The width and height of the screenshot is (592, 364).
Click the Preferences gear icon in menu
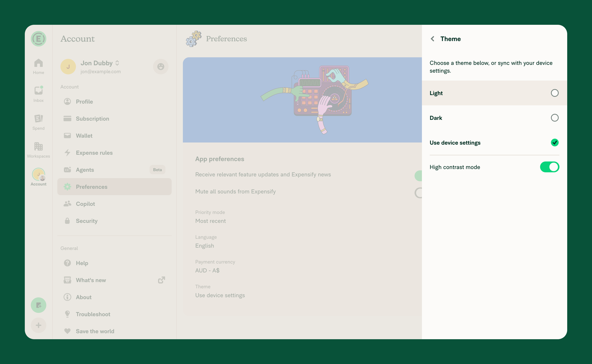point(67,187)
